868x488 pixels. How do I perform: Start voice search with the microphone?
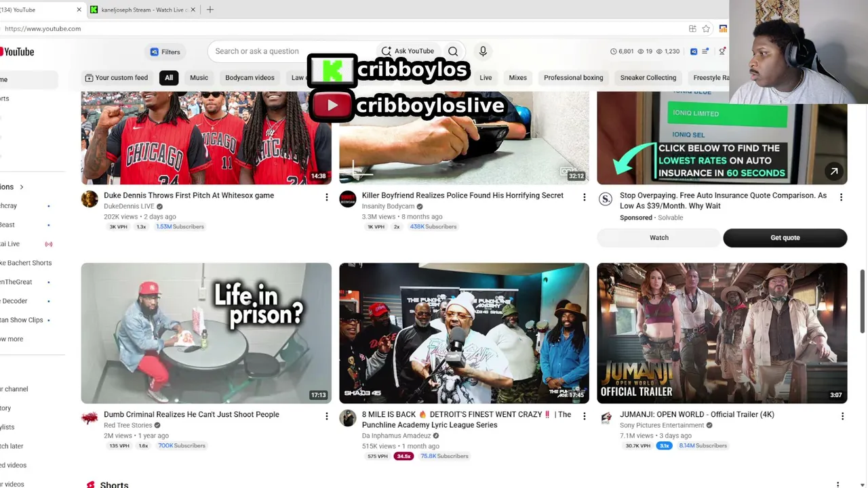tap(483, 52)
